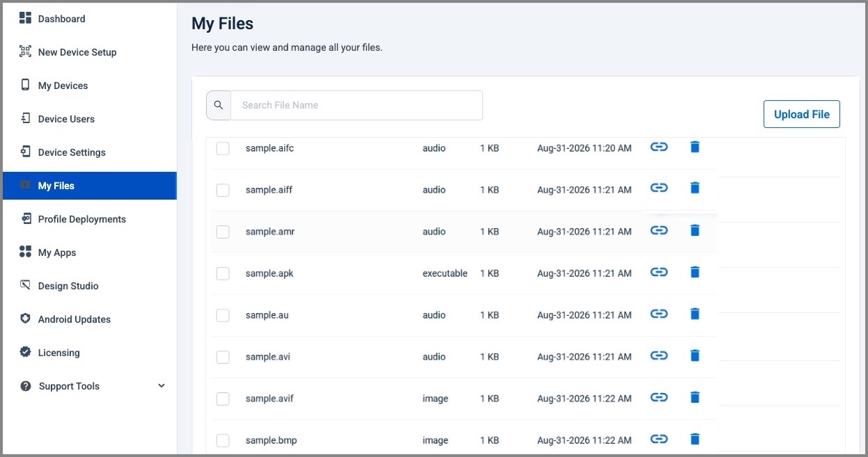
Task: Select the sample.apk row checkbox
Action: (x=223, y=273)
